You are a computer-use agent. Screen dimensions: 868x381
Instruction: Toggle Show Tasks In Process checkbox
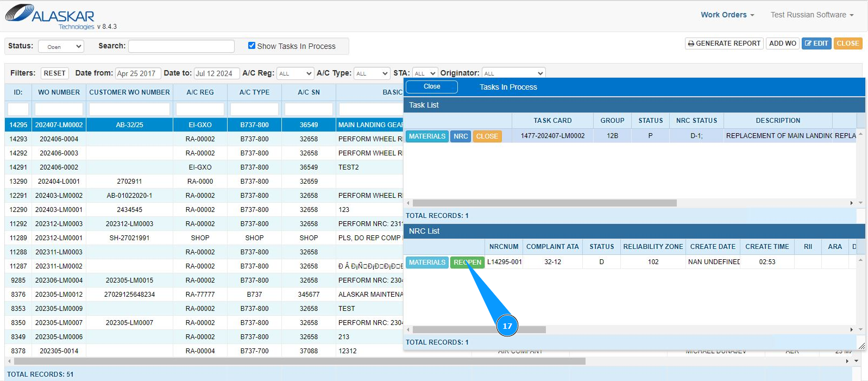pos(251,46)
